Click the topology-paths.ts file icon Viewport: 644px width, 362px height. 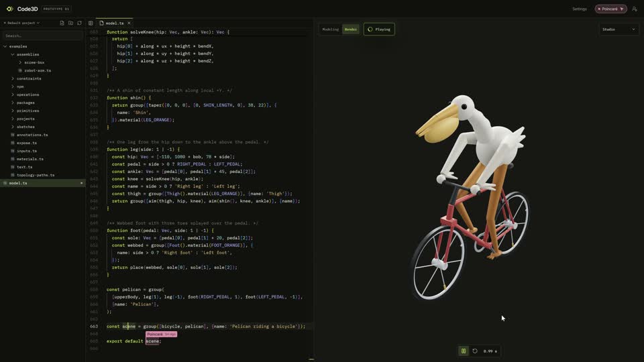(13, 175)
